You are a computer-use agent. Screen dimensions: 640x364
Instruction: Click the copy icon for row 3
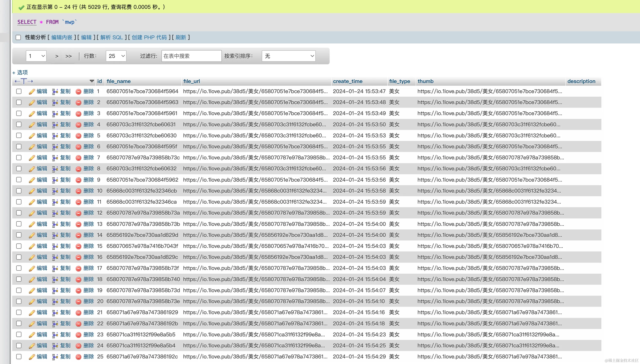(x=55, y=113)
